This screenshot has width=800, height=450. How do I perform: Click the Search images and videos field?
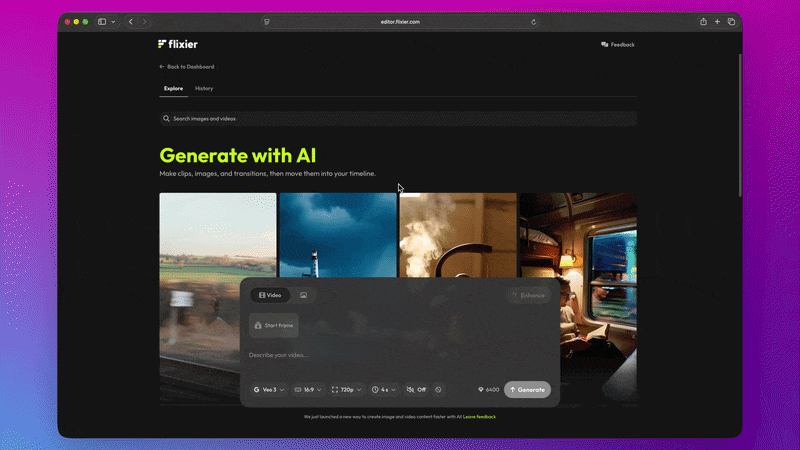[398, 118]
